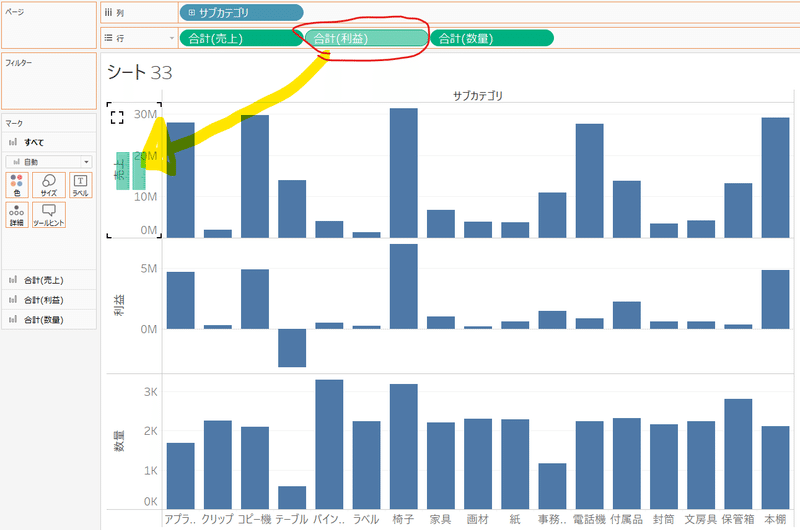Click the 5M tick on profit axis
The height and width of the screenshot is (530, 800).
point(149,269)
